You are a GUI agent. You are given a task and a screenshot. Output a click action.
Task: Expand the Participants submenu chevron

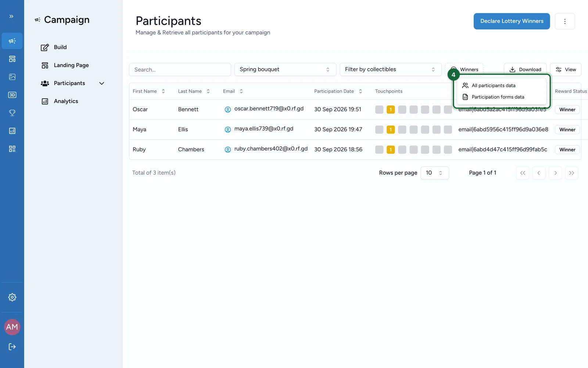tap(102, 84)
